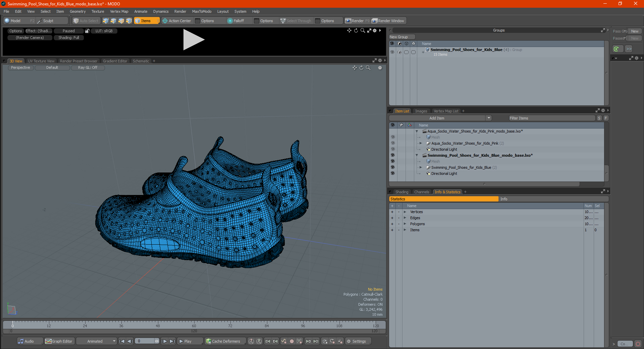Image resolution: width=644 pixels, height=349 pixels.
Task: Expand Swimming_Pool_Shoes_for_Kids_Blue folder in item list
Action: [x=421, y=167]
